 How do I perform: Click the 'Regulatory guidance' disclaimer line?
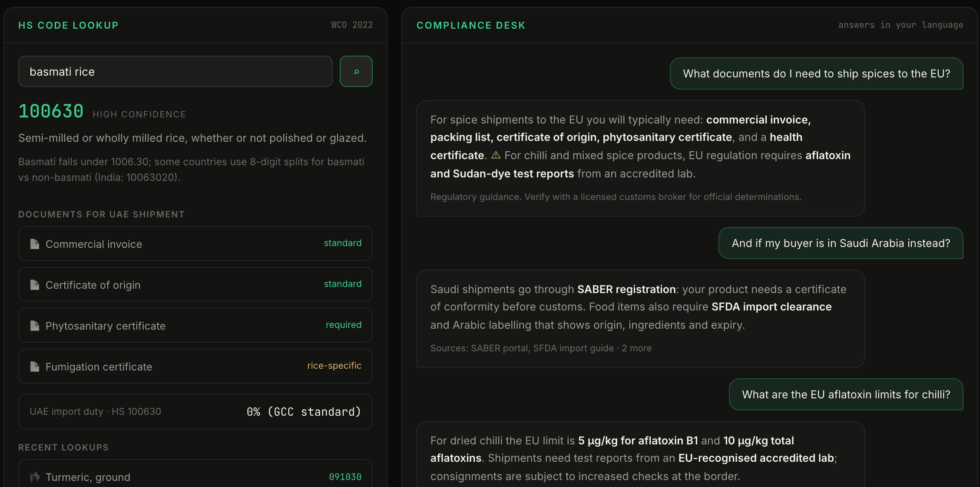click(616, 197)
